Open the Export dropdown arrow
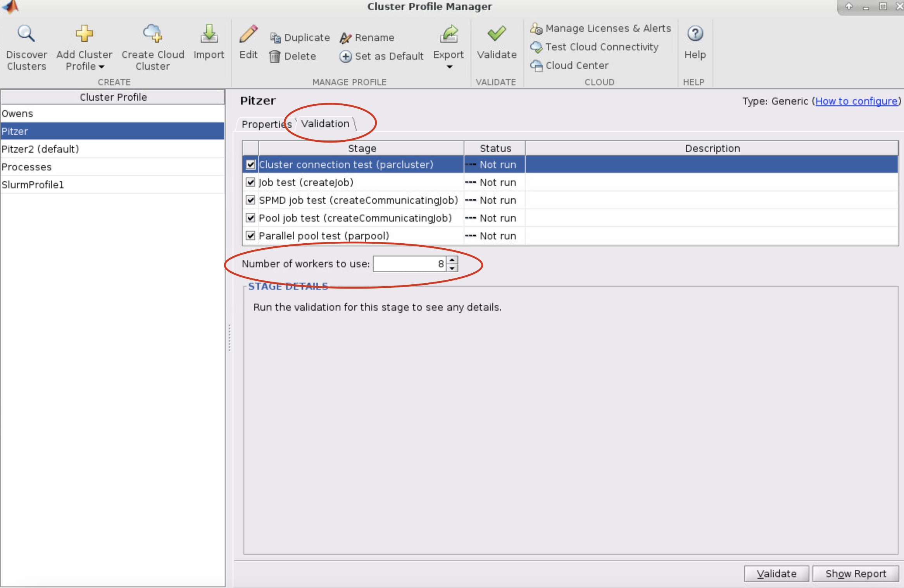This screenshot has width=904, height=588. pyautogui.click(x=449, y=67)
